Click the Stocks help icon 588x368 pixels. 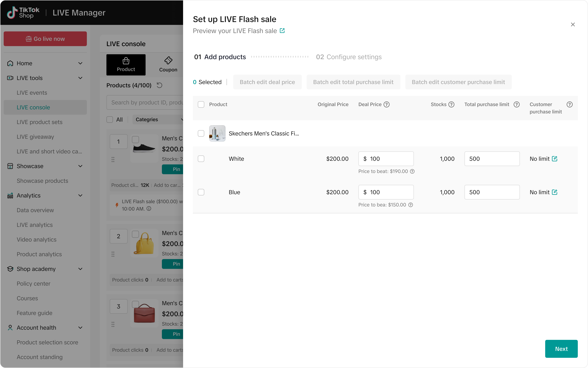[452, 104]
